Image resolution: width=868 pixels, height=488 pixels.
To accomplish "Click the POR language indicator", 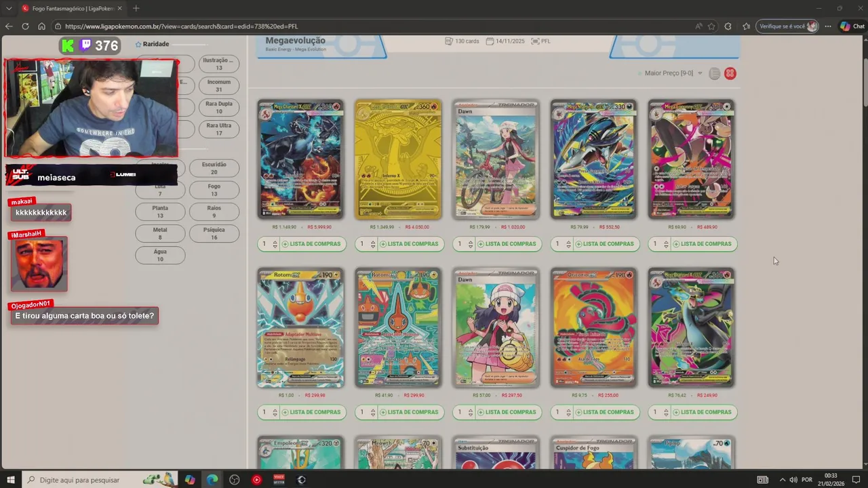I will (x=807, y=480).
